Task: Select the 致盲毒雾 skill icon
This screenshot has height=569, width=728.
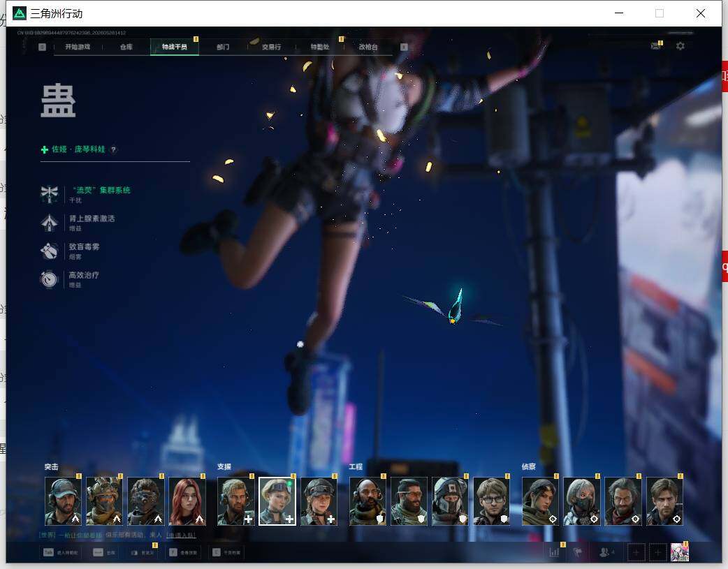Action: [49, 251]
